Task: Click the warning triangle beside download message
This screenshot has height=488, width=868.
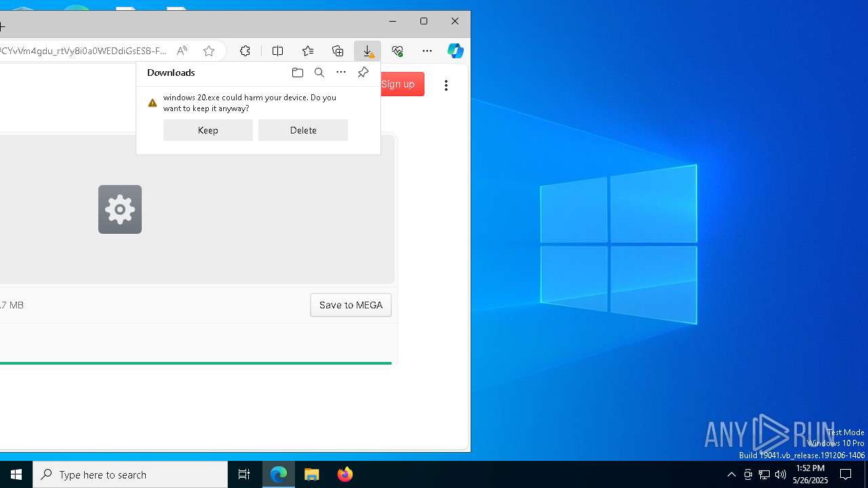Action: [x=153, y=103]
